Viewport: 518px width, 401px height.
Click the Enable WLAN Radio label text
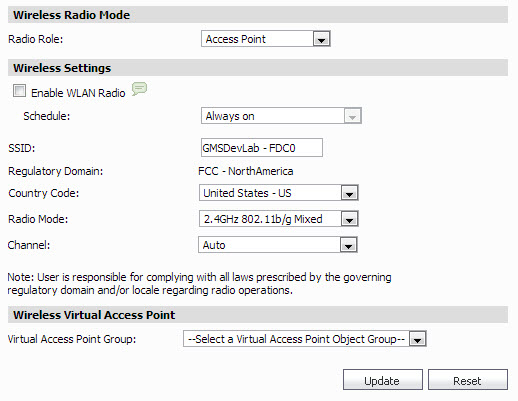coord(78,93)
